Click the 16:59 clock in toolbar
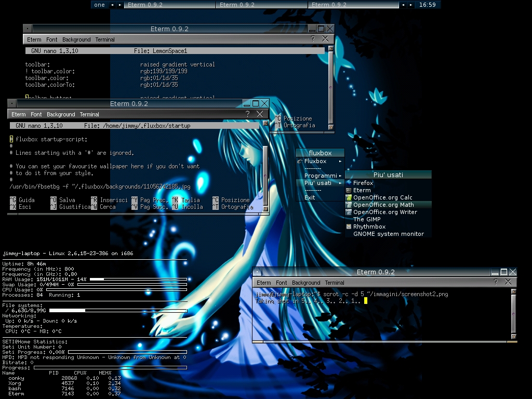This screenshot has height=399, width=532. click(x=427, y=5)
